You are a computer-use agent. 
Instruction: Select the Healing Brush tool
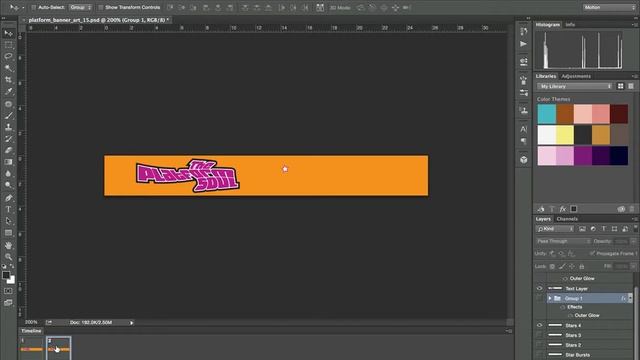(x=9, y=104)
